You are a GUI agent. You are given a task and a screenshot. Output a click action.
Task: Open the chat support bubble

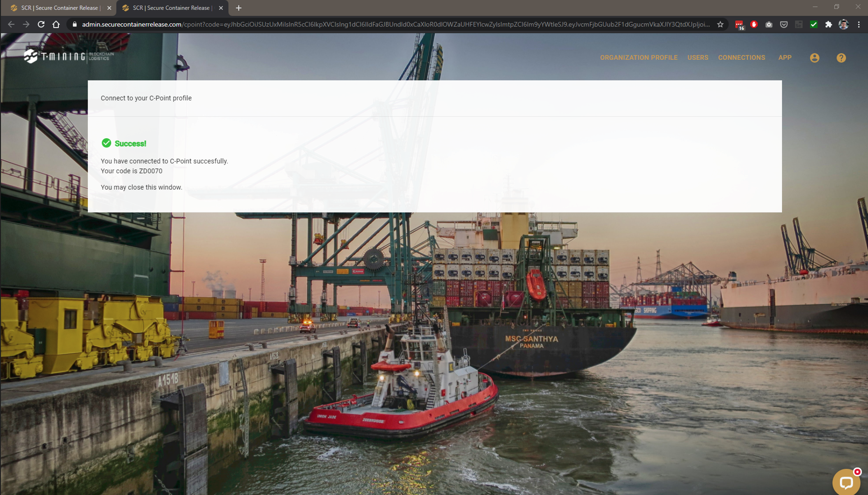(846, 482)
